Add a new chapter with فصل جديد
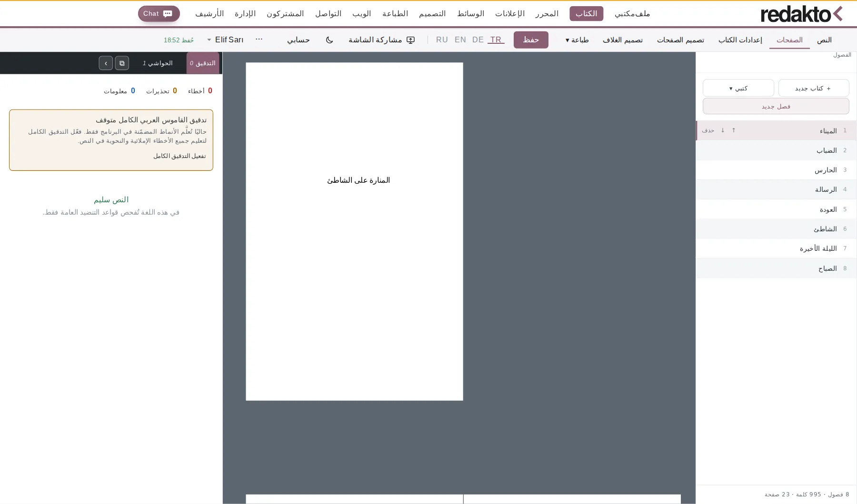The height and width of the screenshot is (504, 857). coord(776,106)
